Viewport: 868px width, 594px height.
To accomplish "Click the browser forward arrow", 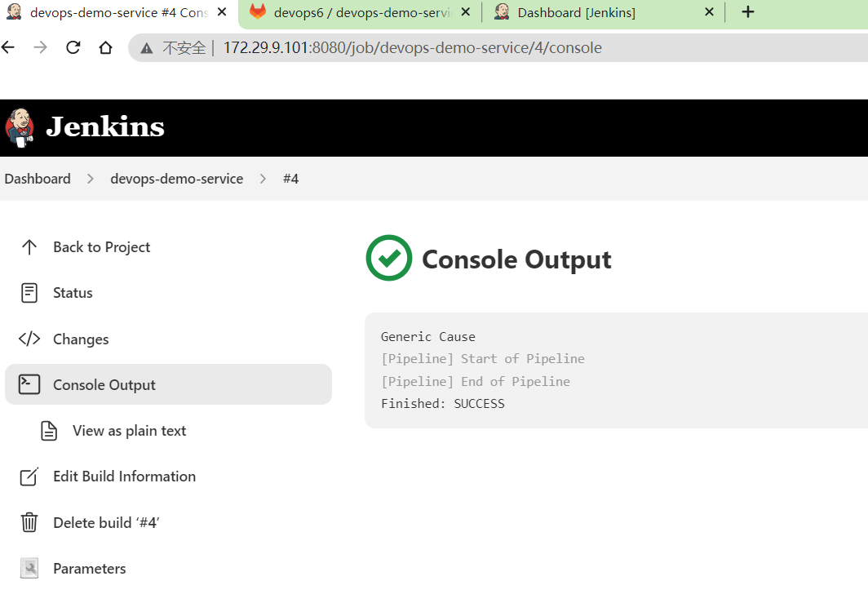I will 41,47.
